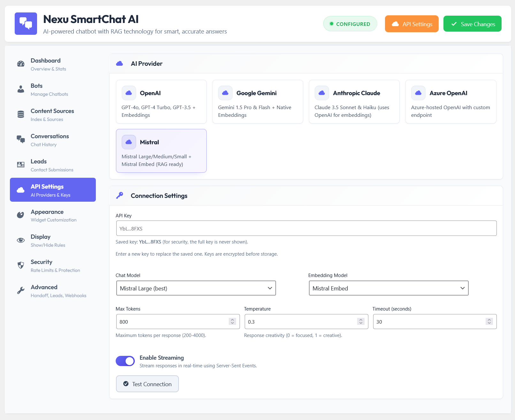Click the Leads contact card icon

pos(21,165)
